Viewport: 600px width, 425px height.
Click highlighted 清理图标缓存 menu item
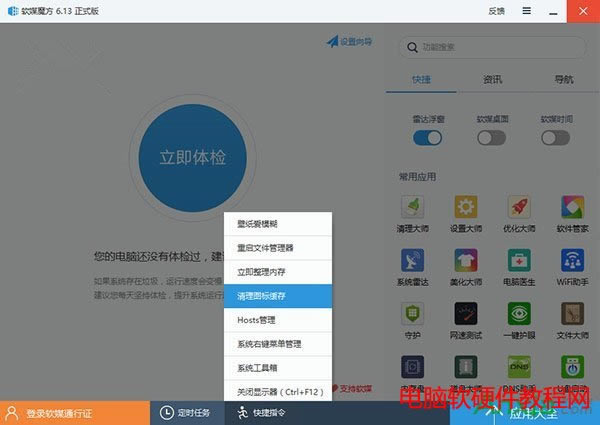(x=278, y=296)
